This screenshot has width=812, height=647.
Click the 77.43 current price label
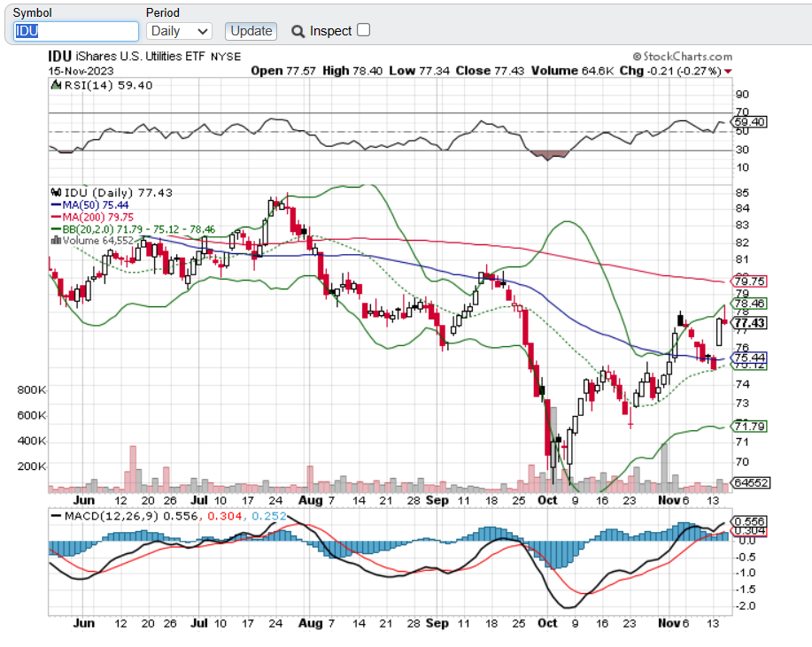(750, 323)
